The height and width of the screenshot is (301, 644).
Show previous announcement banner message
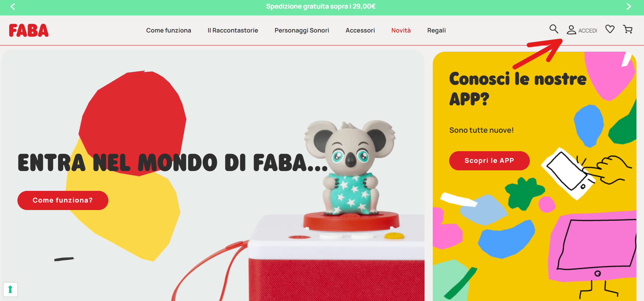coord(13,6)
